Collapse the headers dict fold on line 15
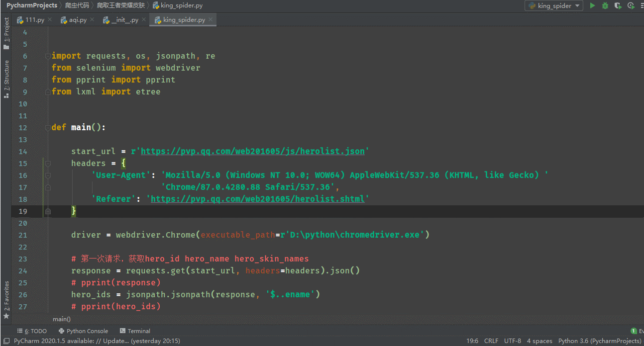Viewport: 644px width, 346px height. [x=48, y=164]
